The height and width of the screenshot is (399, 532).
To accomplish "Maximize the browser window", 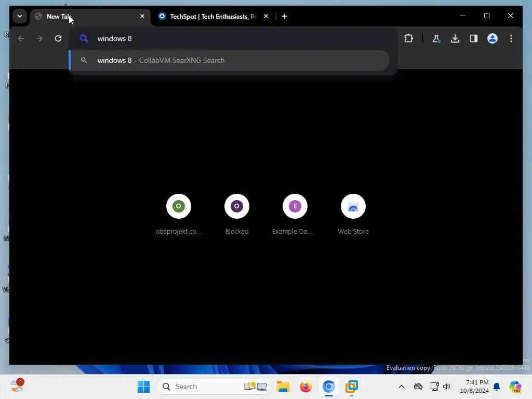I will (486, 16).
